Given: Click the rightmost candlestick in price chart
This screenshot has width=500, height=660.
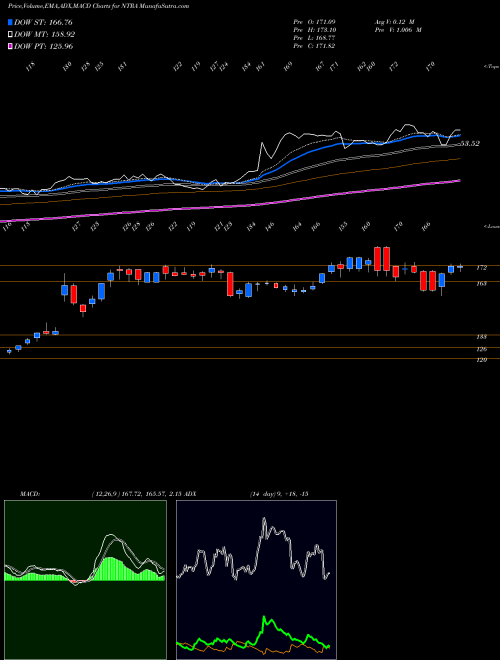Looking at the screenshot, I should click(460, 267).
